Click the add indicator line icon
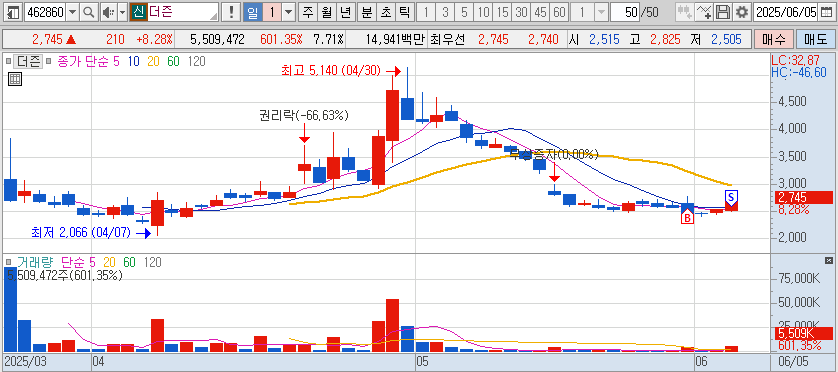 tap(704, 12)
